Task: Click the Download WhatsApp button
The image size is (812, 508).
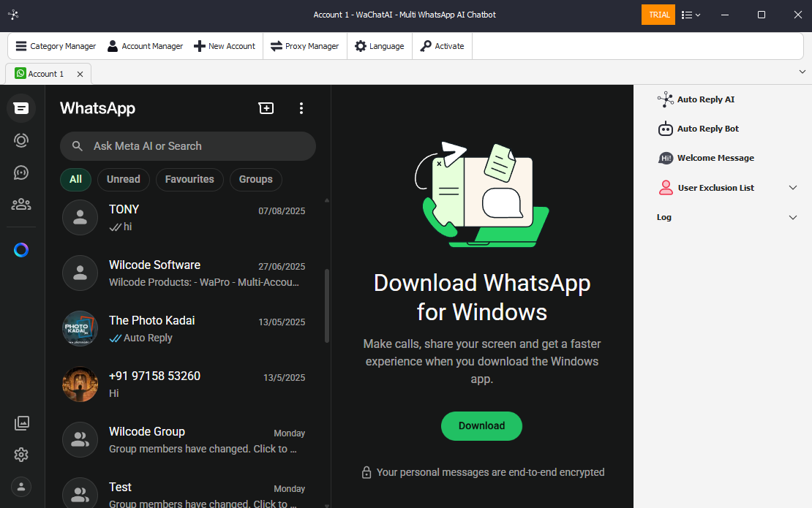Action: click(x=481, y=426)
